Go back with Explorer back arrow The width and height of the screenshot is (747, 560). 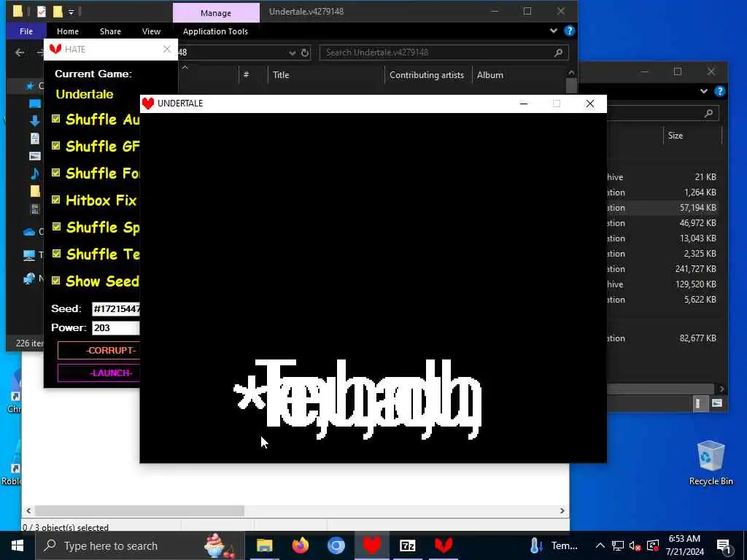20,52
